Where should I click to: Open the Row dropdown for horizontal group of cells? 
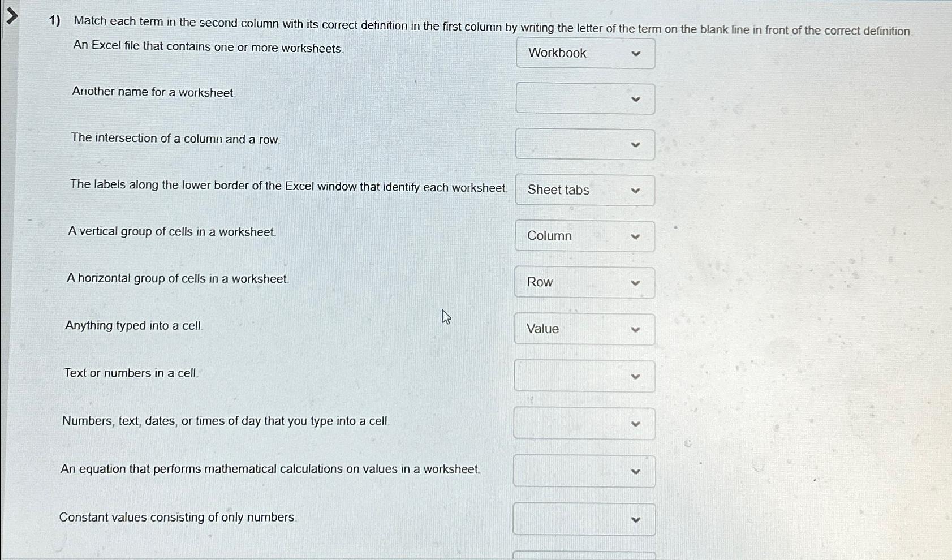click(585, 282)
